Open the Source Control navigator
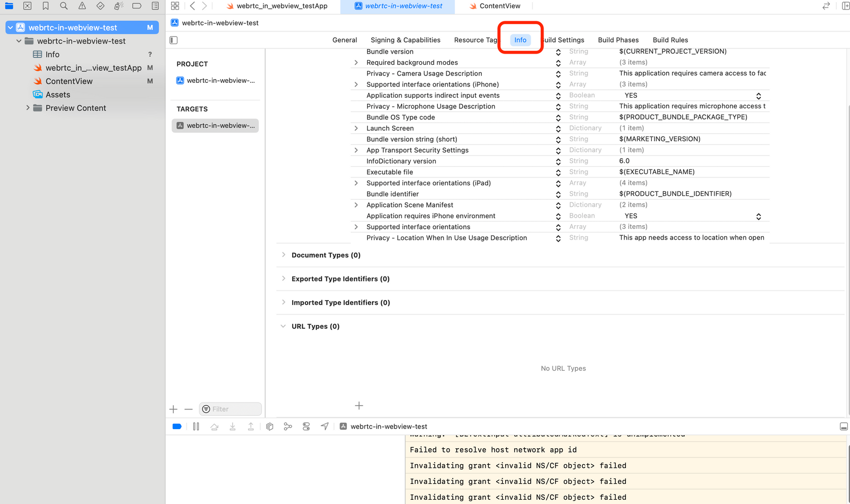This screenshot has width=850, height=504. click(28, 6)
